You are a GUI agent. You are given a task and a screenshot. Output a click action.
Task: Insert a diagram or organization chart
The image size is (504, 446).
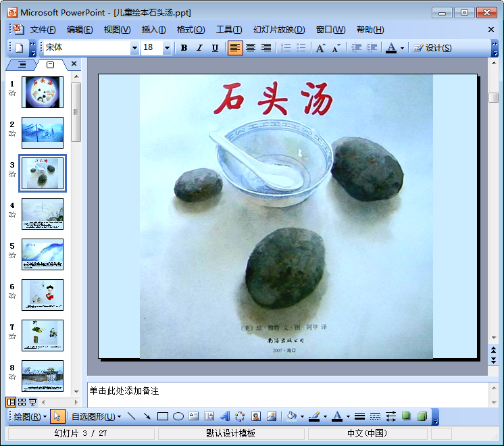click(x=240, y=416)
